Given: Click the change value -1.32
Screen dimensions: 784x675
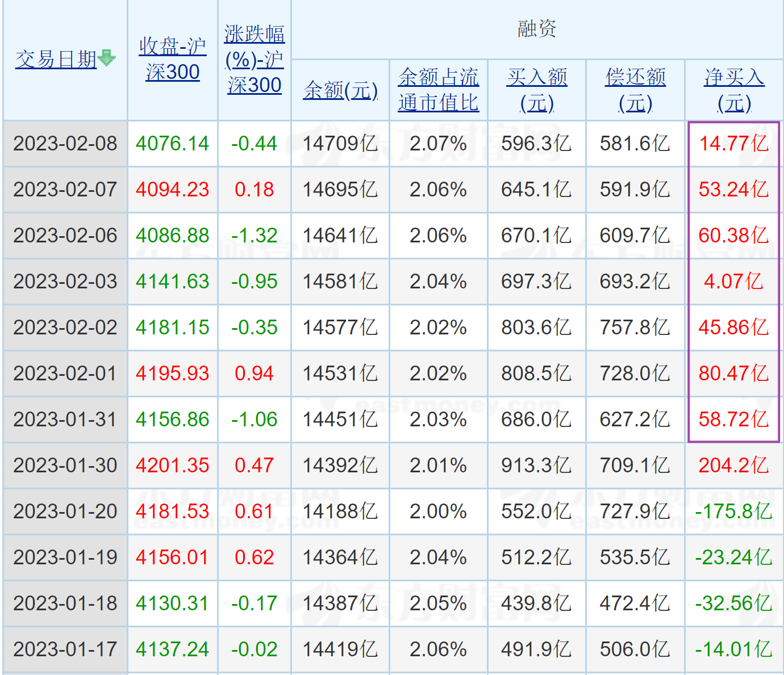Looking at the screenshot, I should click(x=255, y=236).
